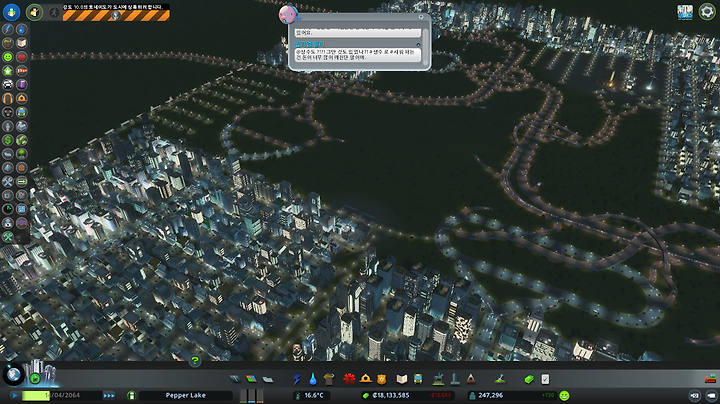Open the Fire safety info view helmet

click(22, 98)
